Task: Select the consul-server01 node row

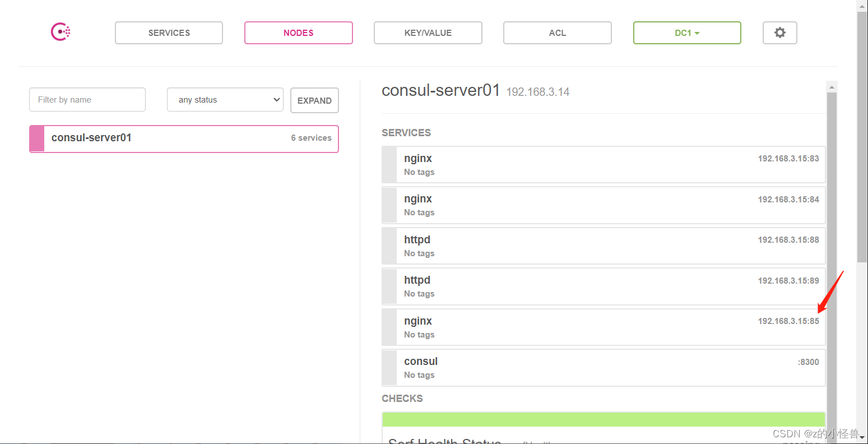Action: coord(184,138)
